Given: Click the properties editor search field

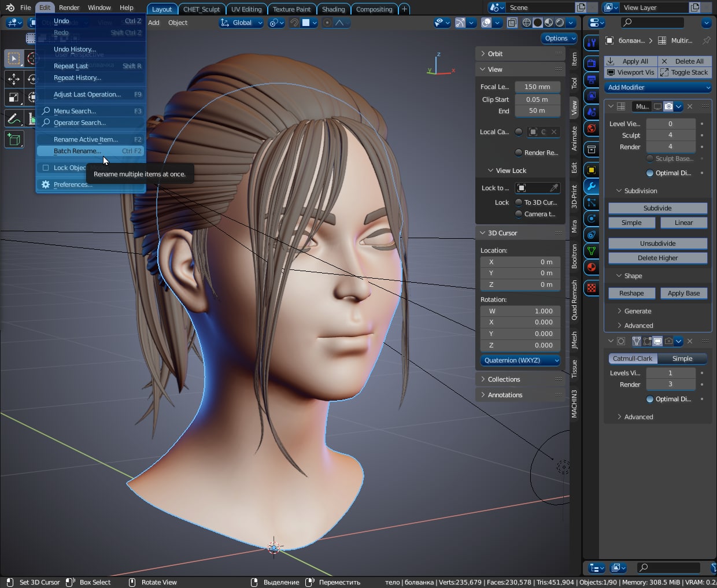Looking at the screenshot, I should [x=652, y=23].
